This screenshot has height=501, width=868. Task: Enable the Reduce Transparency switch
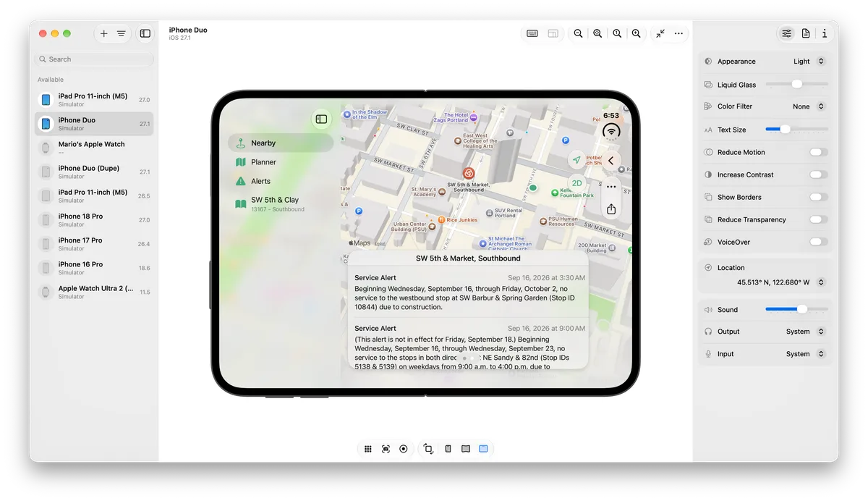coord(819,219)
